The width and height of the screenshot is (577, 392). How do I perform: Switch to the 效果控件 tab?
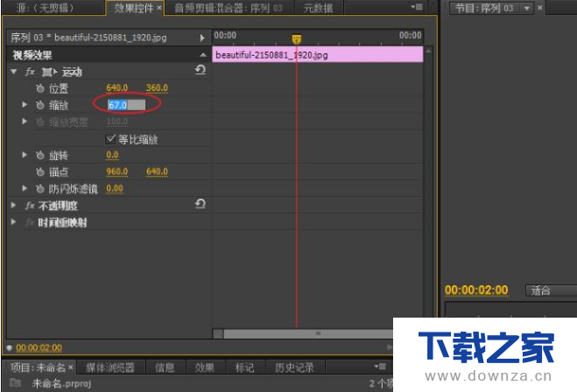(134, 8)
